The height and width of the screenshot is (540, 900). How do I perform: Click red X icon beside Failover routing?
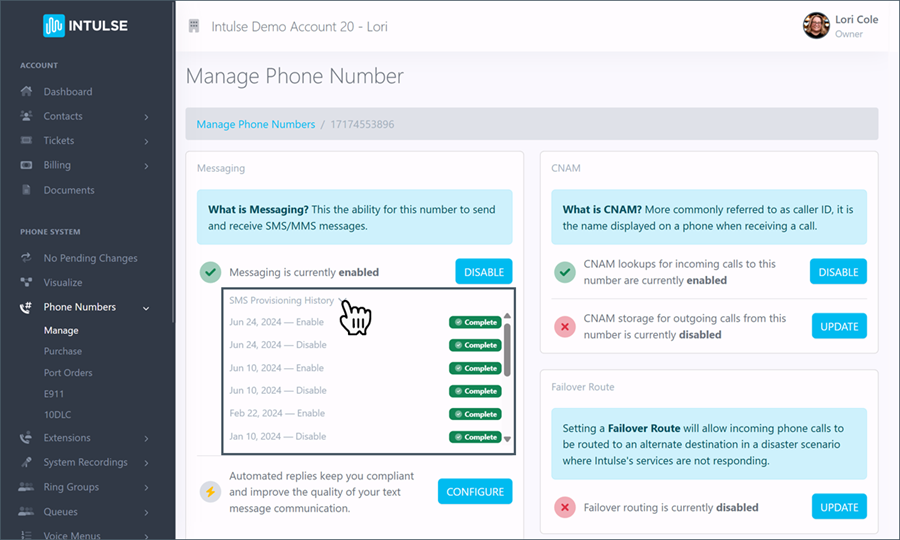[565, 507]
